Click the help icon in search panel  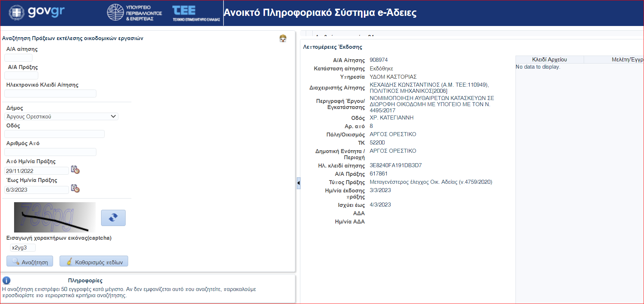(283, 38)
